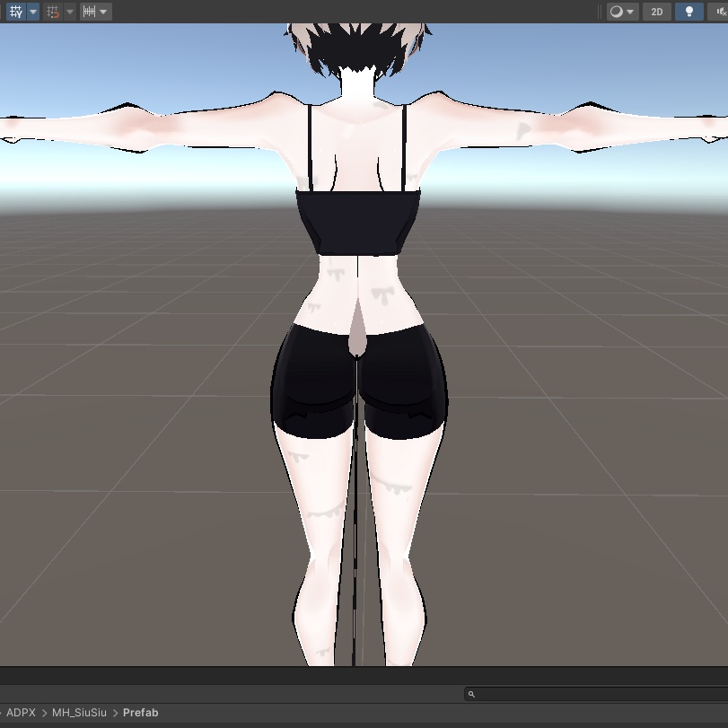The image size is (728, 728).
Task: Select the Prefab breadcrumb folder
Action: pos(141,713)
